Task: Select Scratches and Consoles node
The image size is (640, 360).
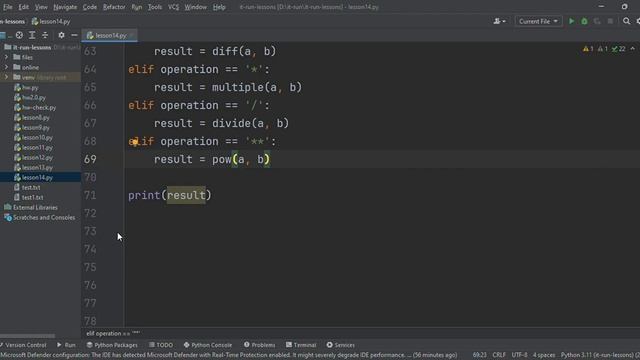Action: click(x=40, y=218)
